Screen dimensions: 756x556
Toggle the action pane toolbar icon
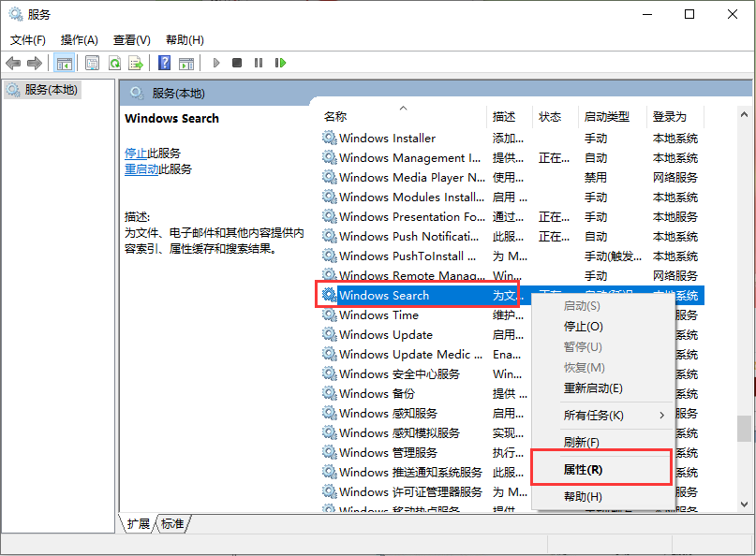click(186, 63)
